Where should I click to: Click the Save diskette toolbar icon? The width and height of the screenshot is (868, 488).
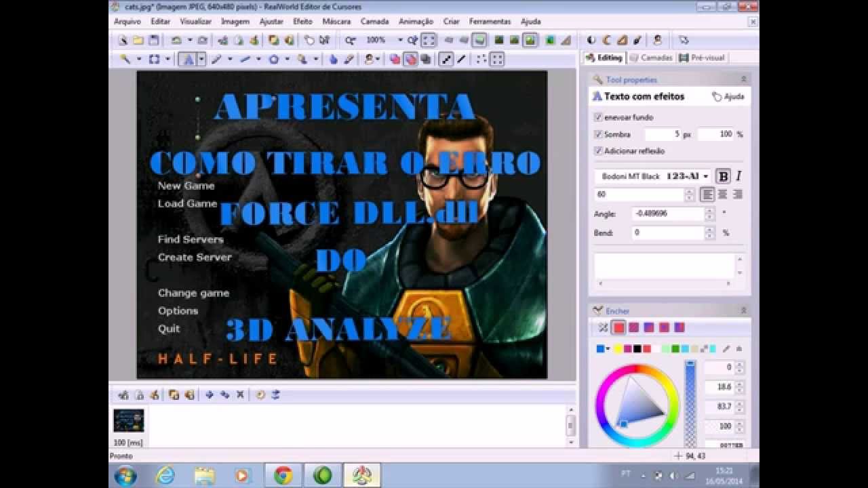click(154, 40)
